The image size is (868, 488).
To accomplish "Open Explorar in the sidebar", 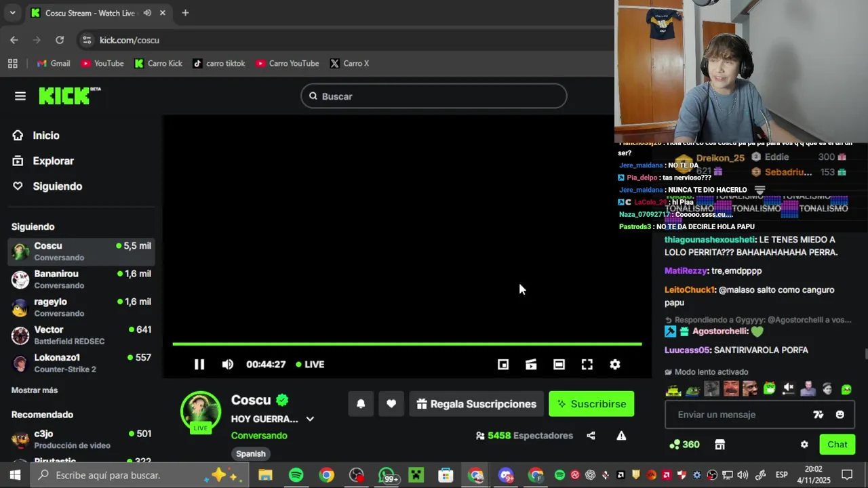I will click(x=43, y=161).
